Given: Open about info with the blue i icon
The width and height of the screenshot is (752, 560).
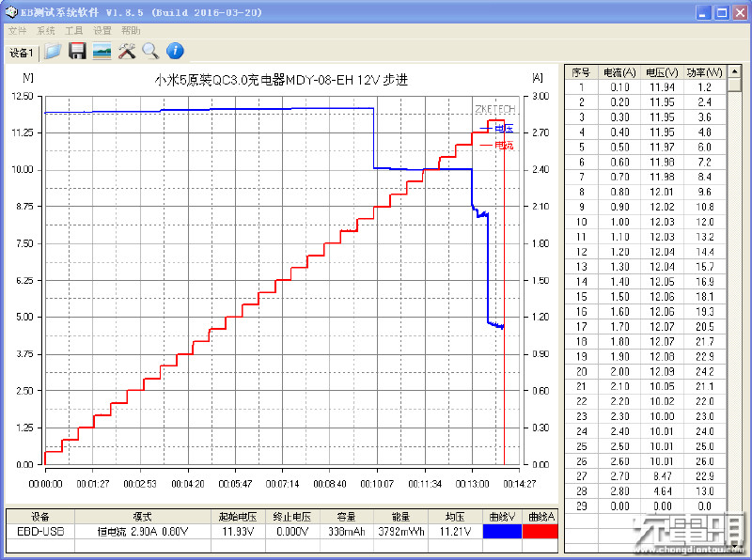Looking at the screenshot, I should tap(175, 51).
